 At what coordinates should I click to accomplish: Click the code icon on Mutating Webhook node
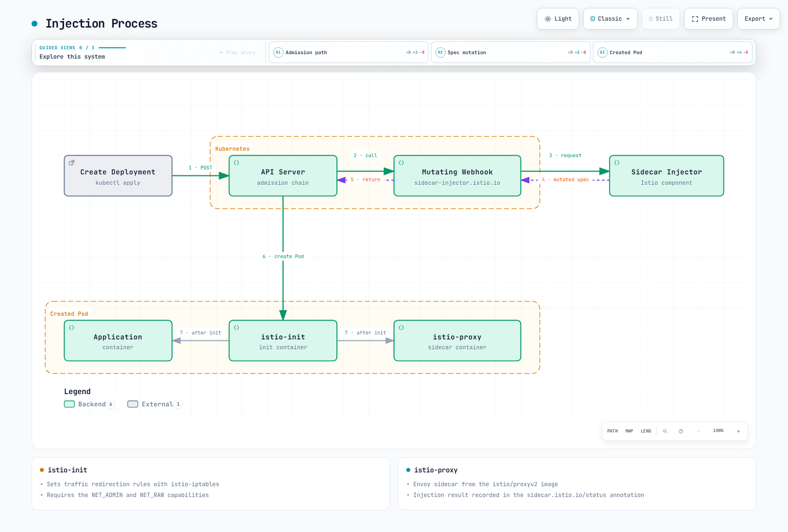(401, 163)
